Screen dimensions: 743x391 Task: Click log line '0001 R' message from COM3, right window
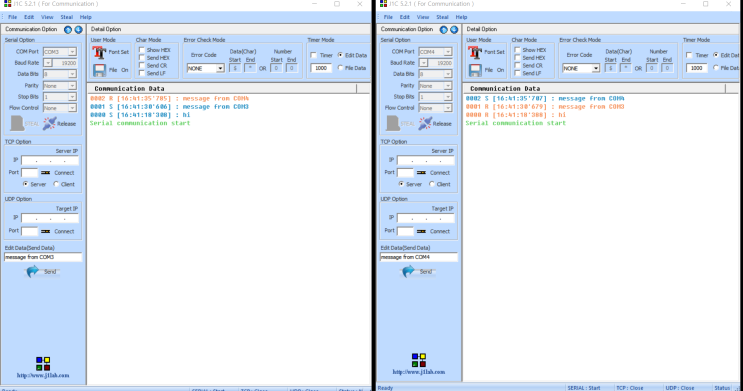click(x=545, y=107)
